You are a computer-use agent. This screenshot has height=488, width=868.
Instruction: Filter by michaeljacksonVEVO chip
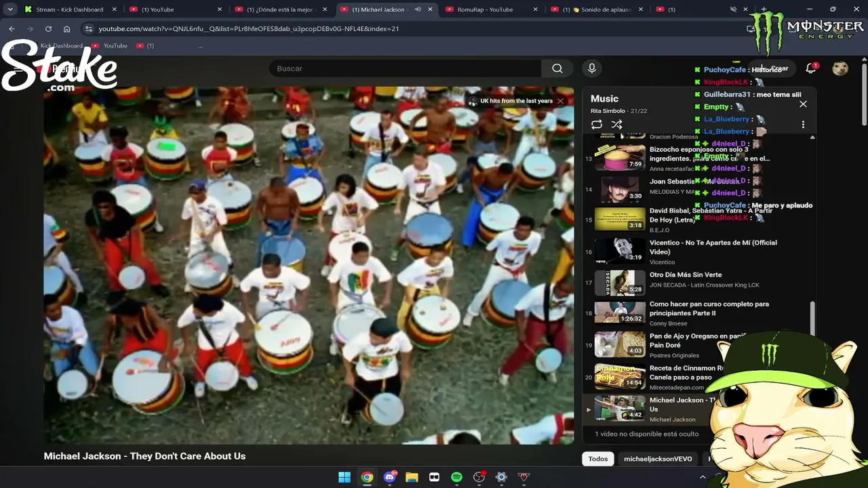tap(658, 459)
